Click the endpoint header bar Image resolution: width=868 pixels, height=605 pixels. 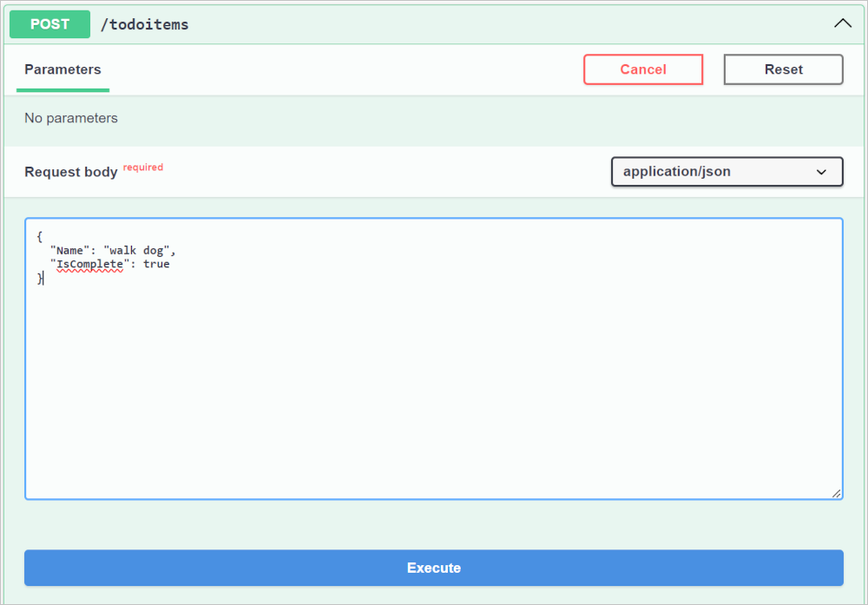(x=434, y=24)
